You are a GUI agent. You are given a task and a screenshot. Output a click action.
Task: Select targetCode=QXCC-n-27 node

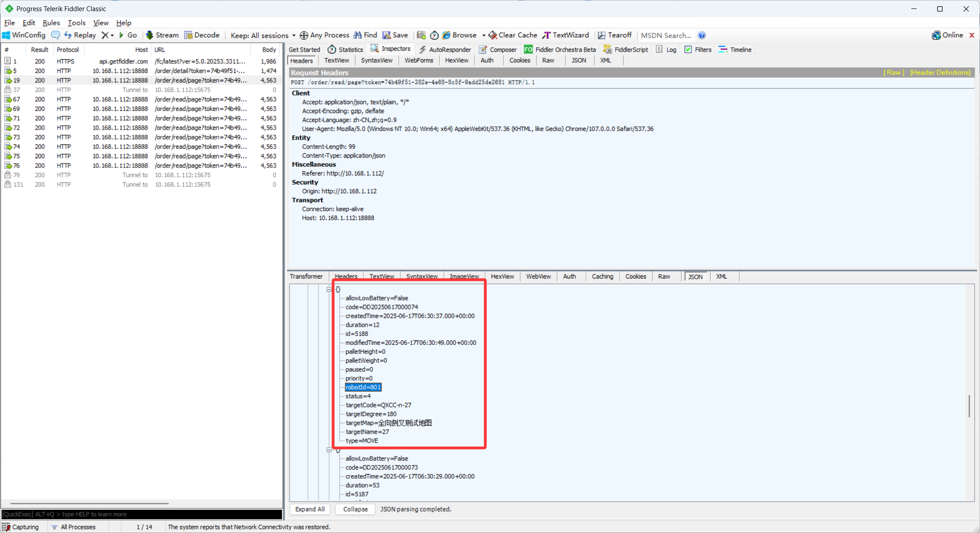378,405
